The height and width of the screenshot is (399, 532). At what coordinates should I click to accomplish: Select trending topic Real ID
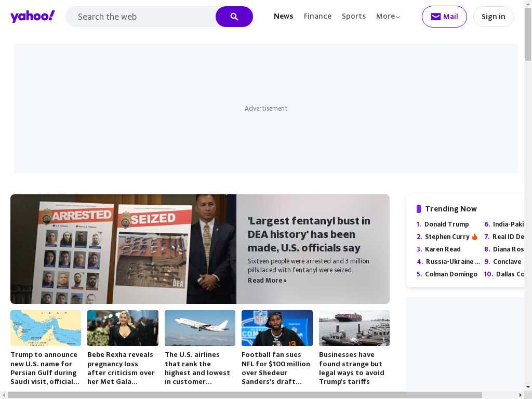coord(508,237)
